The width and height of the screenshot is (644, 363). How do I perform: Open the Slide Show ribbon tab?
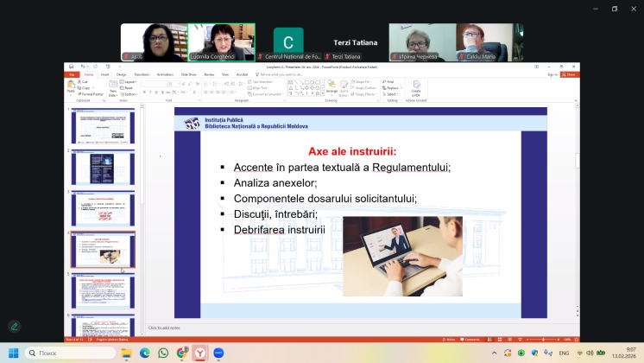187,74
